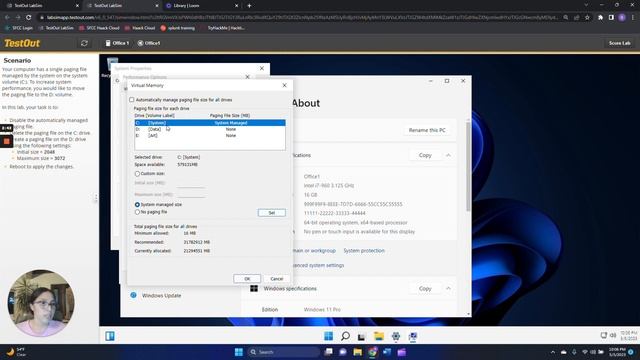
Task: Click the TestOut refresh lab icon
Action: pos(84,43)
